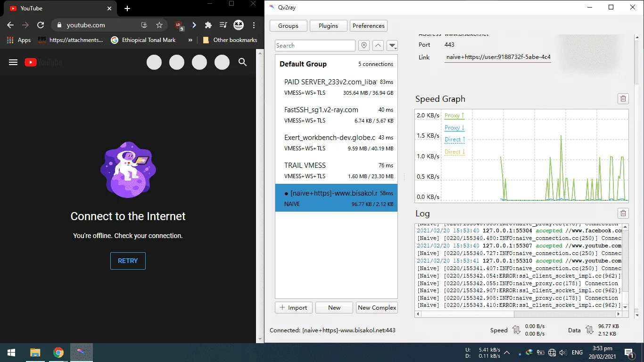The image size is (644, 362).
Task: Click the 'Connected: [naive+https]' status text
Action: pos(332,330)
